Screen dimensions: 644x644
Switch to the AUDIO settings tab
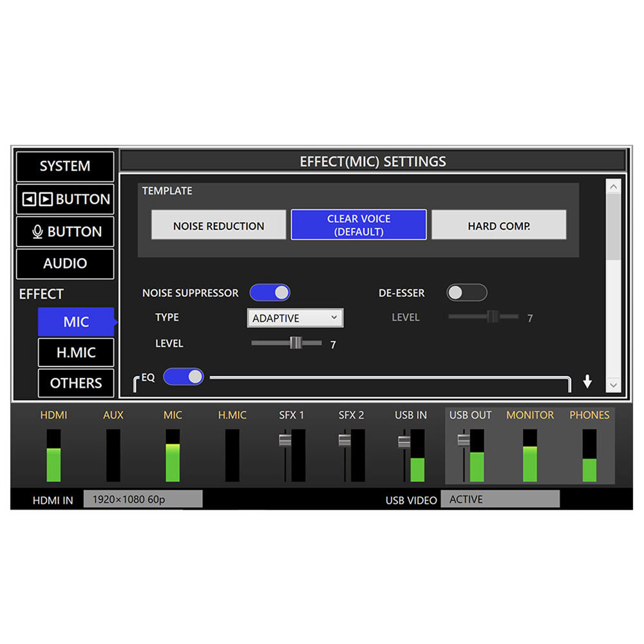[x=65, y=263]
